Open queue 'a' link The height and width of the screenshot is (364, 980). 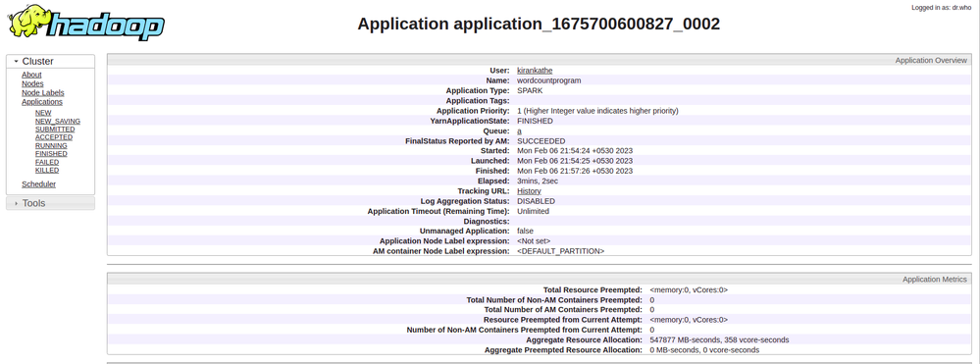pos(519,130)
